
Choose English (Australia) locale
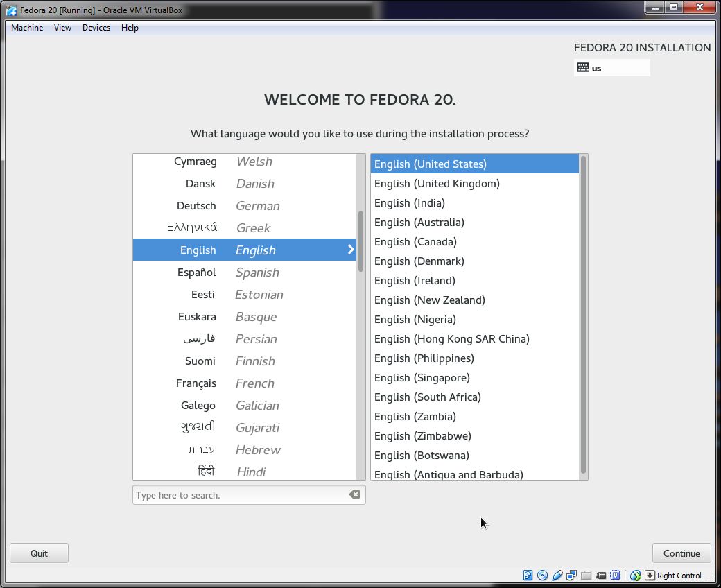click(x=474, y=222)
